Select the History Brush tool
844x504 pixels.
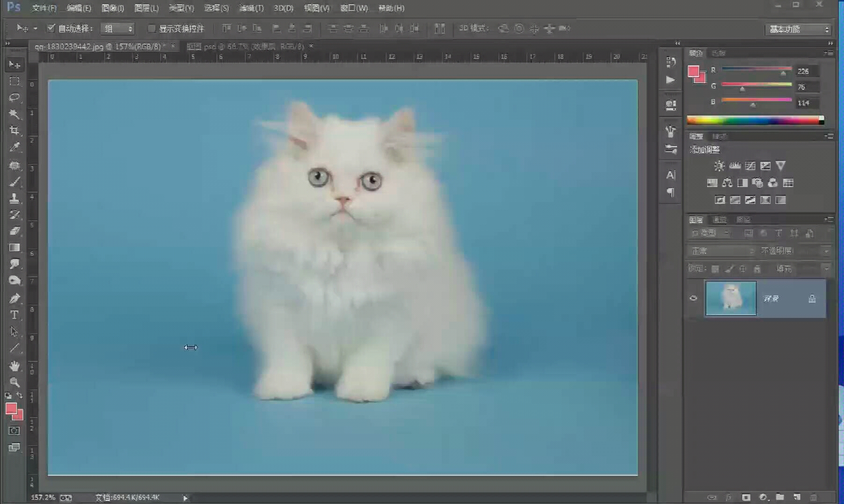click(15, 215)
